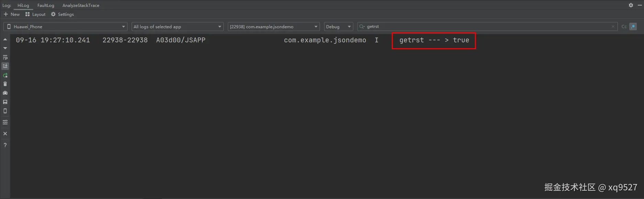
Task: Close the log session with X icon
Action: pyautogui.click(x=5, y=134)
